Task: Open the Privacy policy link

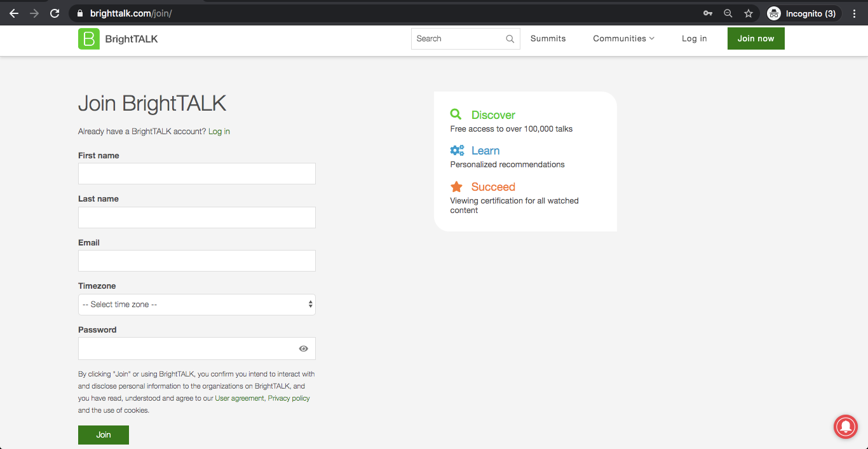Action: 289,398
